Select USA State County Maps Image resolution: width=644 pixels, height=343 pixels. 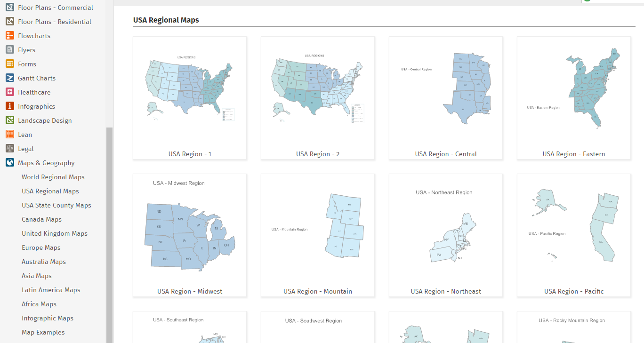pos(56,205)
